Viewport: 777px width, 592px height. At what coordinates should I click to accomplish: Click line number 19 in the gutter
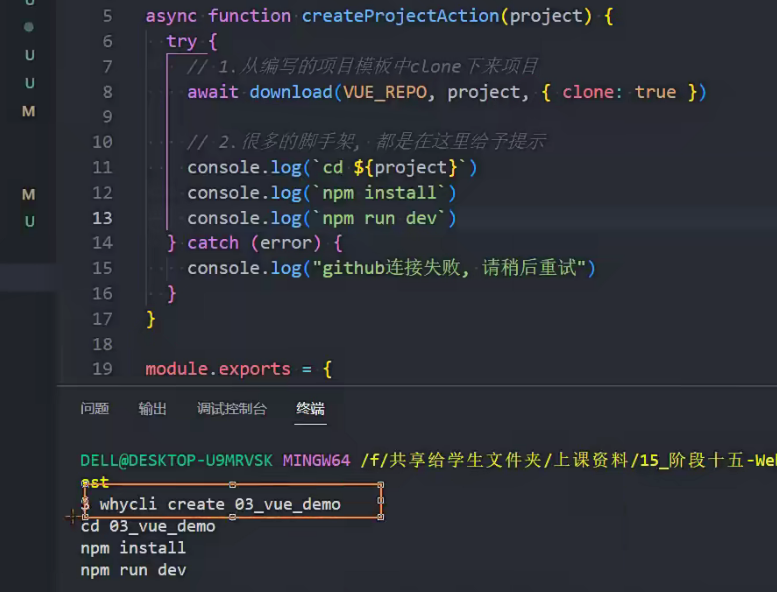pyautogui.click(x=102, y=369)
